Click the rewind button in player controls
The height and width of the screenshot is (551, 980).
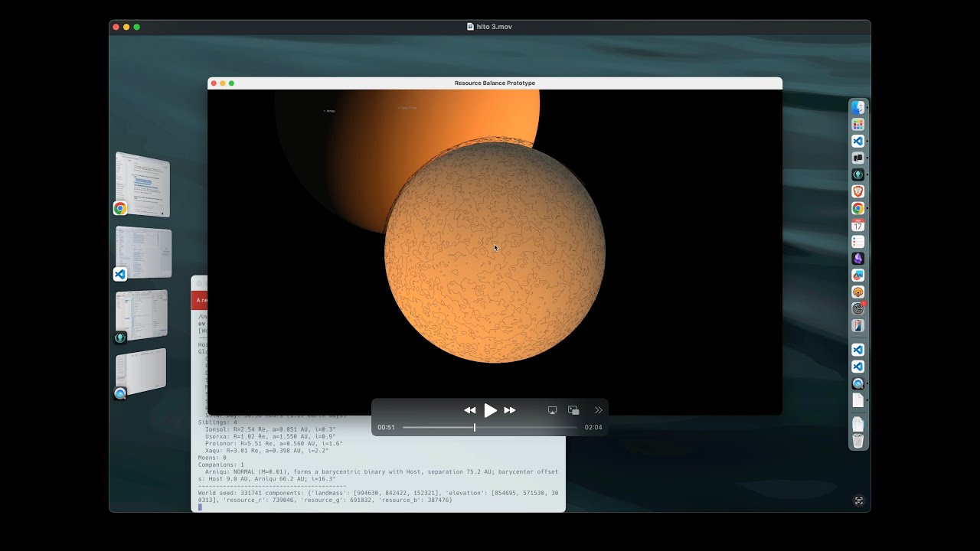469,410
